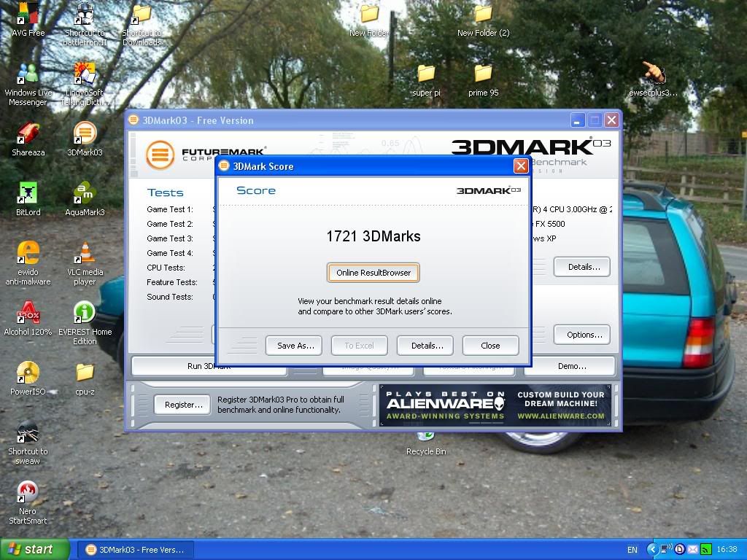Image resolution: width=747 pixels, height=560 pixels.
Task: Open the new mail notification in the tray
Action: pyautogui.click(x=692, y=549)
